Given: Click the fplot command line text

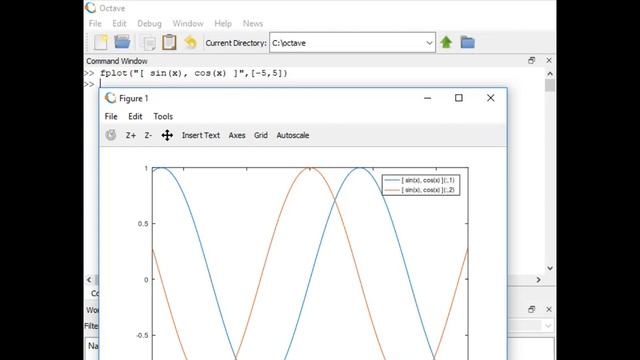Looking at the screenshot, I should point(194,73).
